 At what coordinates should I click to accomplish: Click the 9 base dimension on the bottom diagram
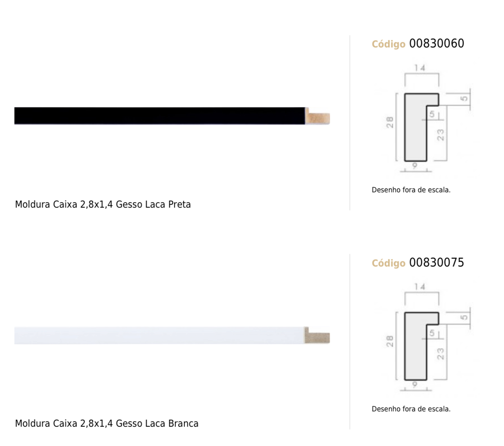415,385
